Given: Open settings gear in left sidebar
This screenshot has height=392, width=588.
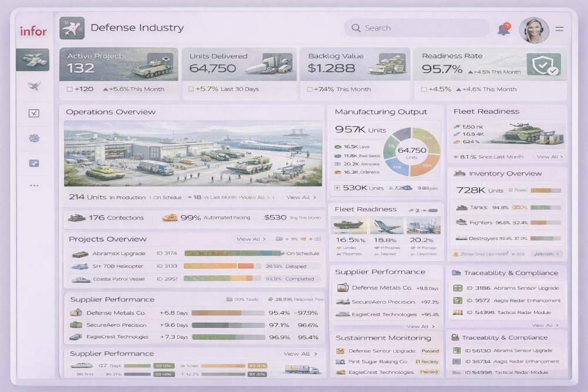Looking at the screenshot, I should point(33,138).
